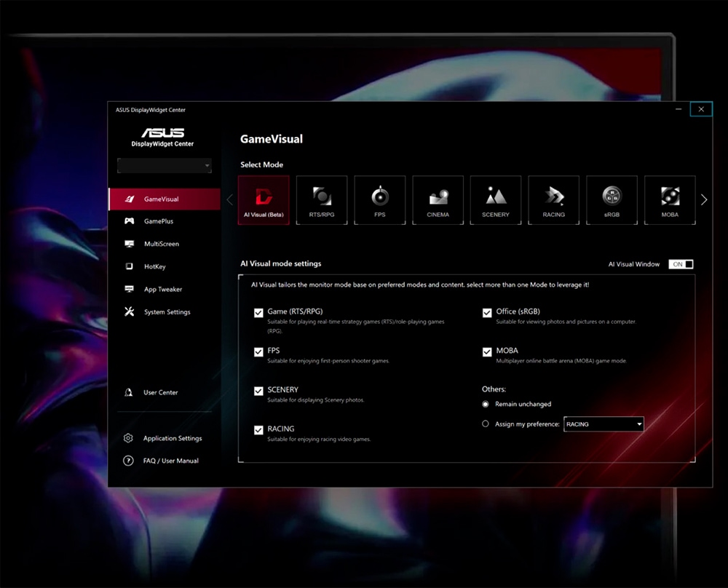Open the monitor selection dropdown
728x588 pixels.
click(x=165, y=165)
